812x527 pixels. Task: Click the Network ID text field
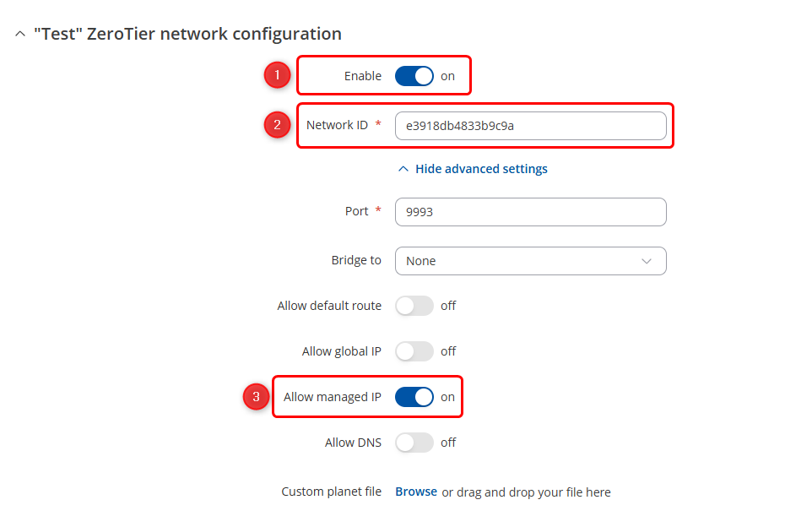530,126
